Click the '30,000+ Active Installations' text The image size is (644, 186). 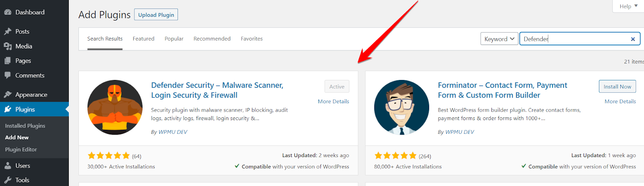coord(121,166)
